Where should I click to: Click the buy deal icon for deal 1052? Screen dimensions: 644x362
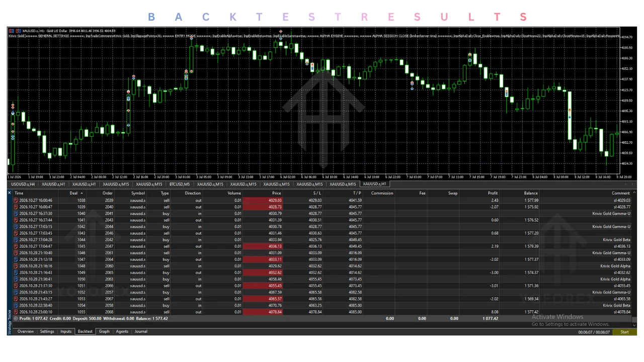(x=16, y=292)
